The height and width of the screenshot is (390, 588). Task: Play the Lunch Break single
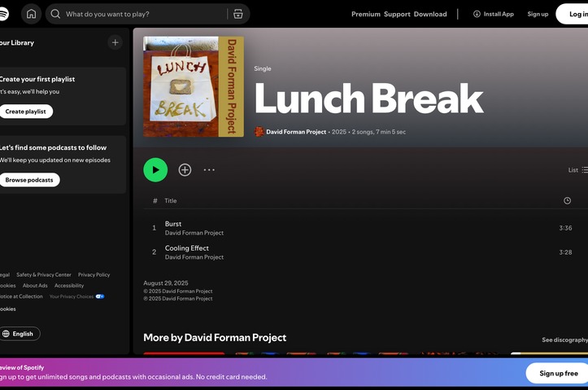(155, 169)
